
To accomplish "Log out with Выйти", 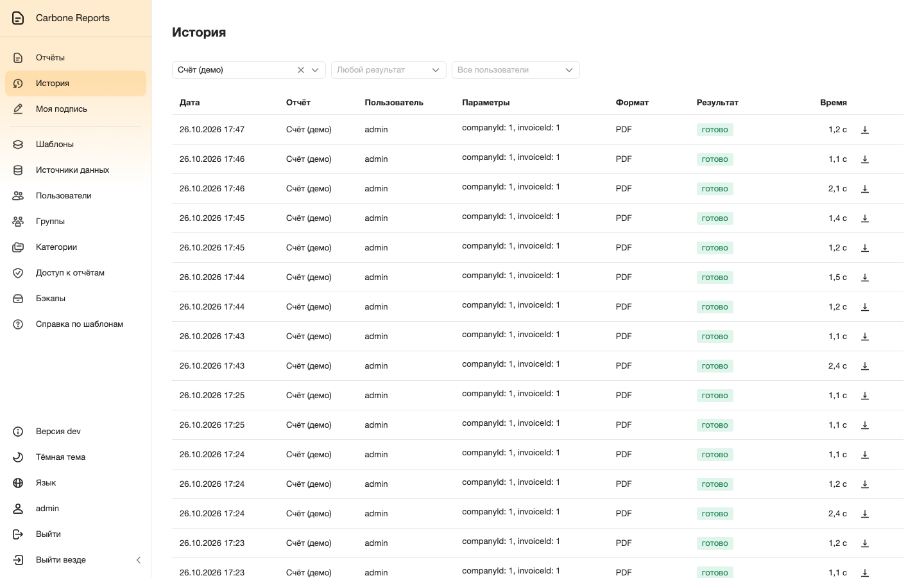I will coord(76,534).
